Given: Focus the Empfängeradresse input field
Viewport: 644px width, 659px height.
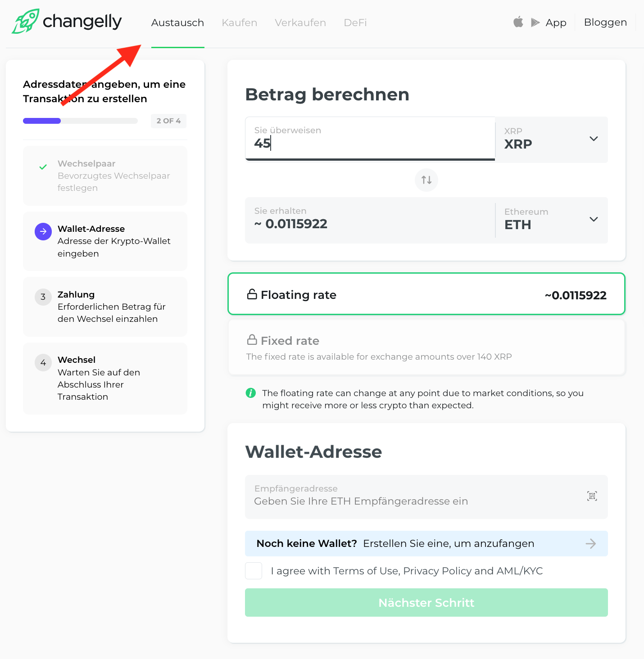Looking at the screenshot, I should tap(414, 497).
